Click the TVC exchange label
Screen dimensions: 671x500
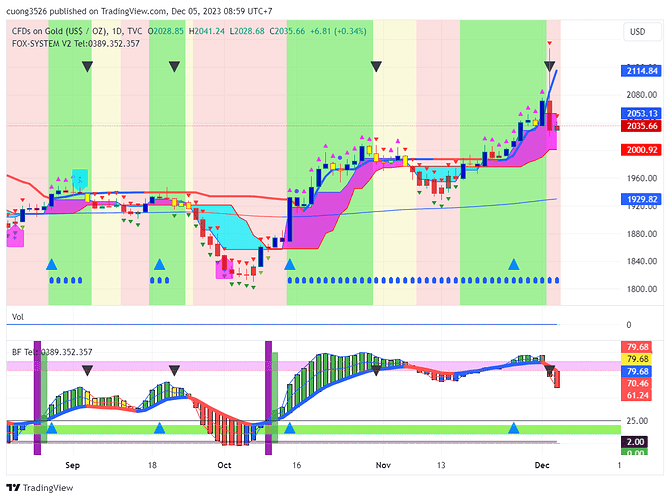[x=135, y=31]
